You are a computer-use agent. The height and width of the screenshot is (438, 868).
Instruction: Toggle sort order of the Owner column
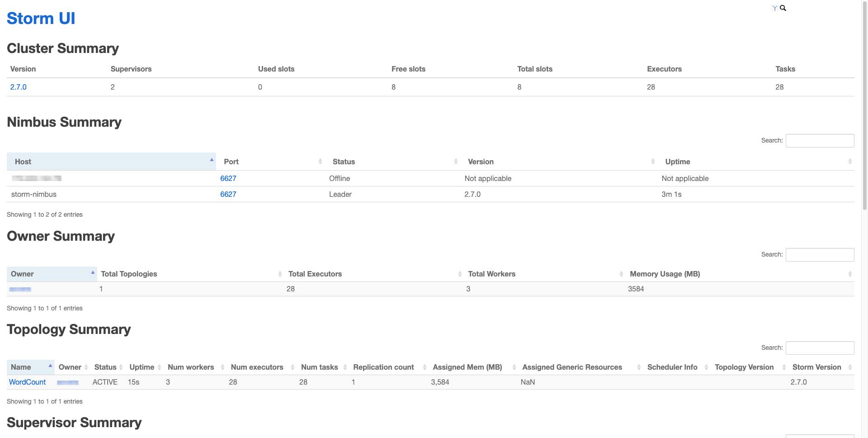tap(93, 272)
